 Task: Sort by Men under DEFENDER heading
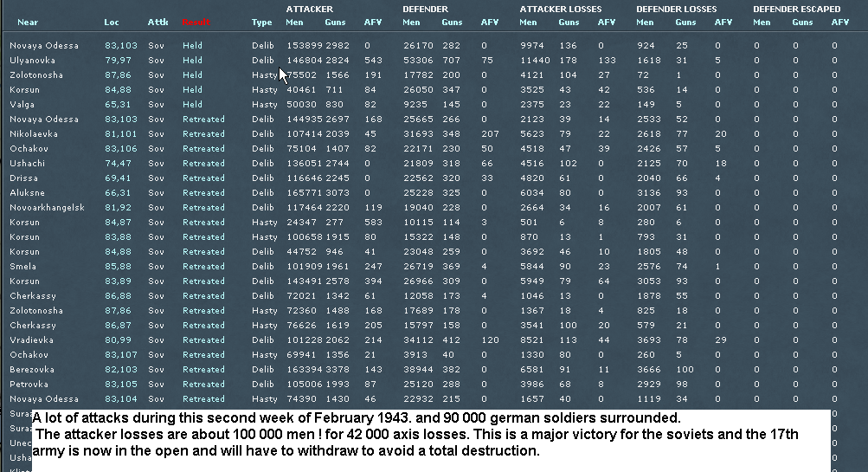(411, 23)
